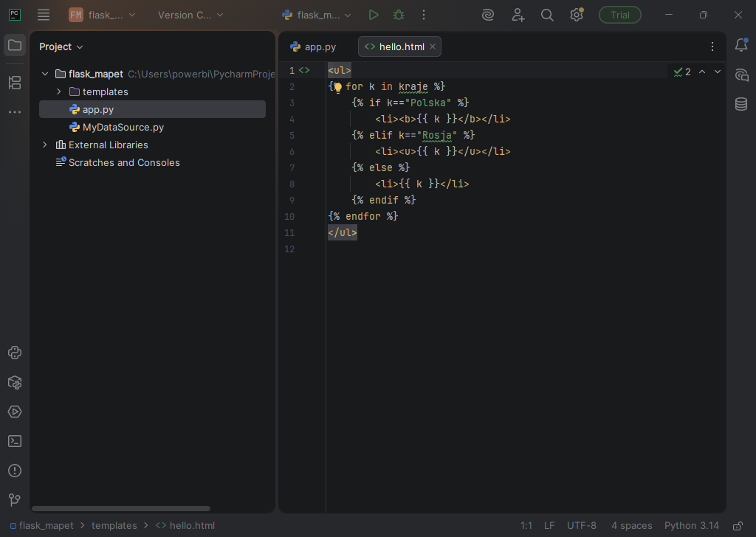This screenshot has width=756, height=537.
Task: Open the main hamburger menu
Action: pos(44,15)
